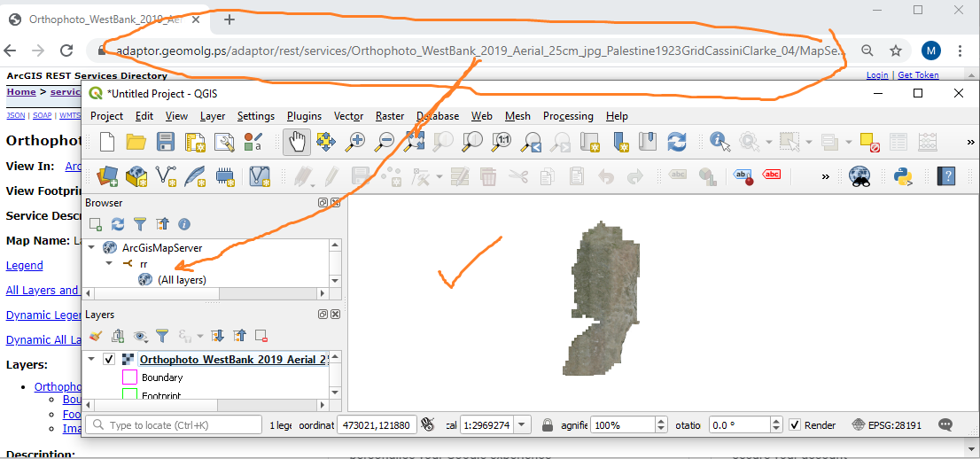Viewport: 980px width, 459px height.
Task: Click New Shapefile Layer icon
Action: [x=166, y=176]
